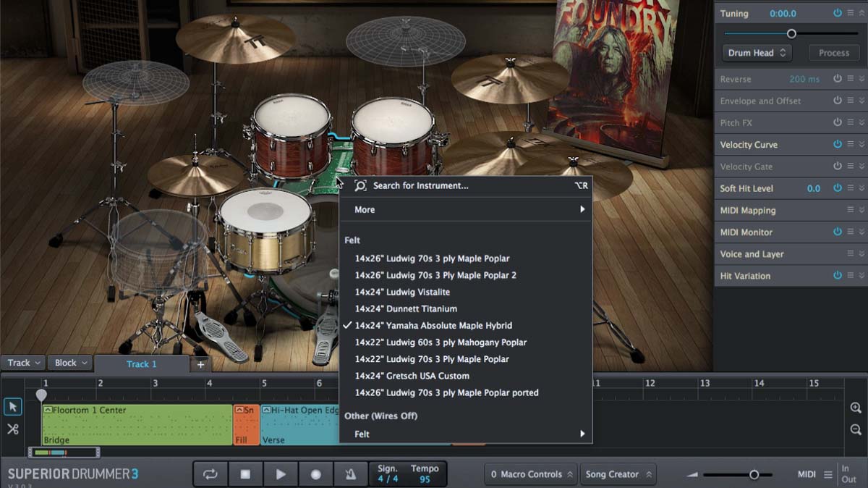Choose 14x24" Gretsch USA Custom kick

click(x=466, y=376)
